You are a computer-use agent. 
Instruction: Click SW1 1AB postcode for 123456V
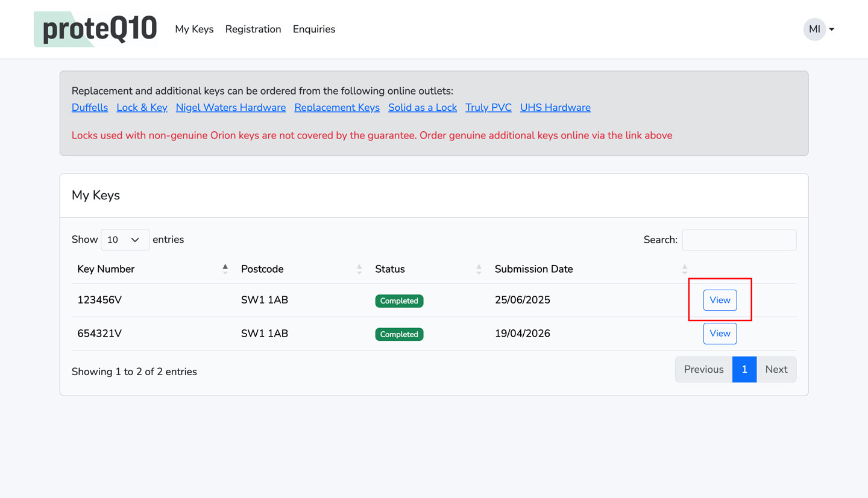(x=265, y=300)
